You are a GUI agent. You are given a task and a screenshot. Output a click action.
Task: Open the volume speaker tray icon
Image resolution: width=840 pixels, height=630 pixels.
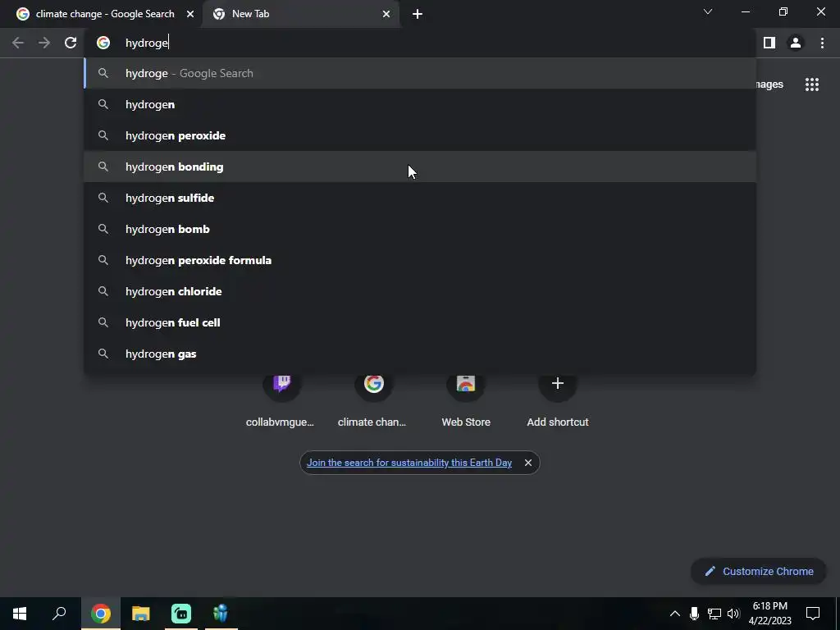click(733, 614)
